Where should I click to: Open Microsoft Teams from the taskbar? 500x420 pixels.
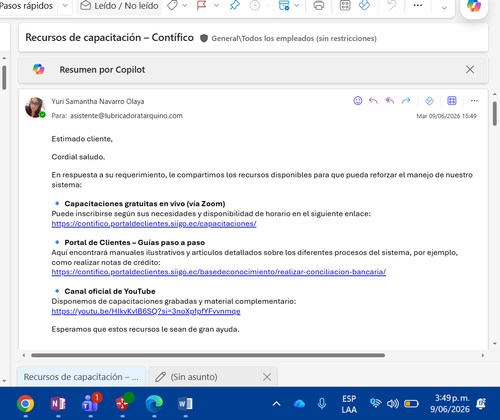91,403
